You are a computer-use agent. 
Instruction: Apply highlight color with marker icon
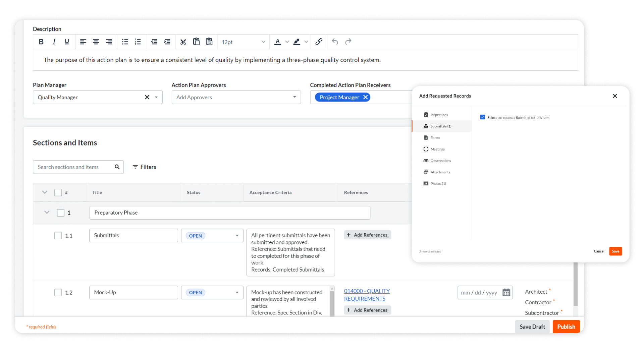(x=297, y=42)
